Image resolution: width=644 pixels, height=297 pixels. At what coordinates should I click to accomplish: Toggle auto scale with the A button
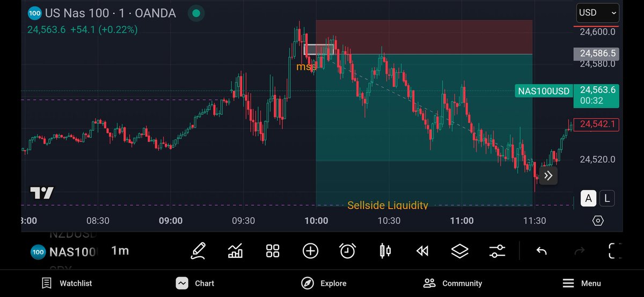[589, 198]
